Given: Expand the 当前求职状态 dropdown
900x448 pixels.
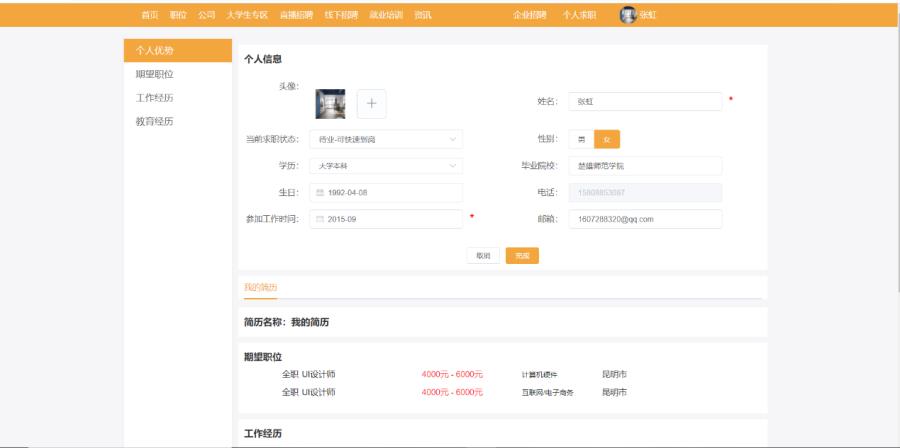Looking at the screenshot, I should [x=386, y=140].
